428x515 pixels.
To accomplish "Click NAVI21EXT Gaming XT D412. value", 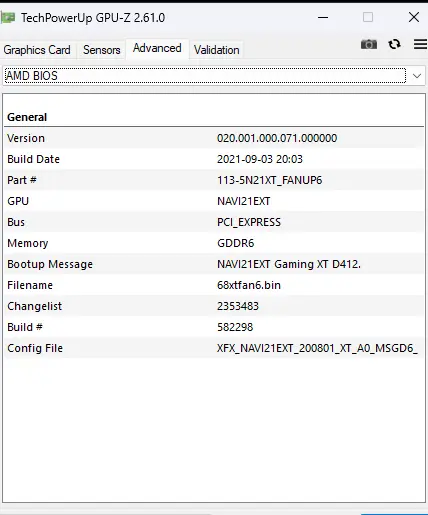I will click(x=289, y=264).
